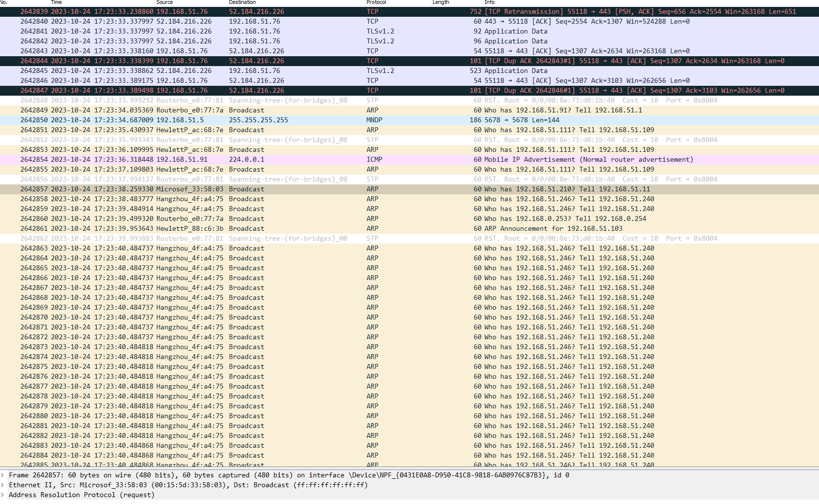
Task: Select the TLSv1.2 Application Data packet 2642841
Action: 197,31
